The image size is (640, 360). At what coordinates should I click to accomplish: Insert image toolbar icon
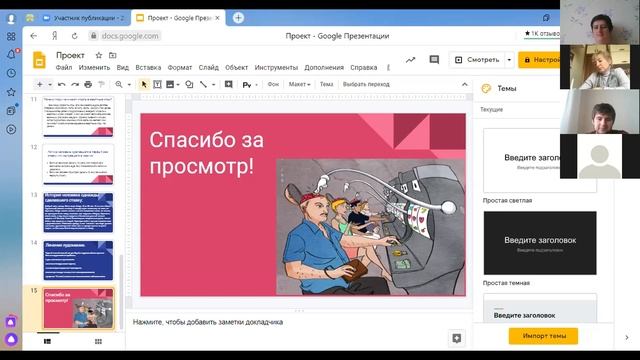pos(170,84)
